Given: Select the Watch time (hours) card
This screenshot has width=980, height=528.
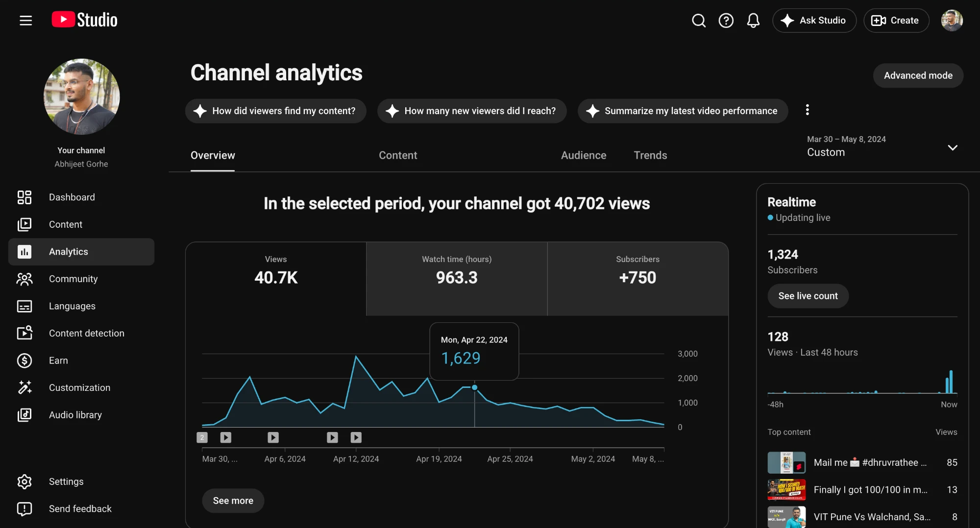Looking at the screenshot, I should point(457,279).
